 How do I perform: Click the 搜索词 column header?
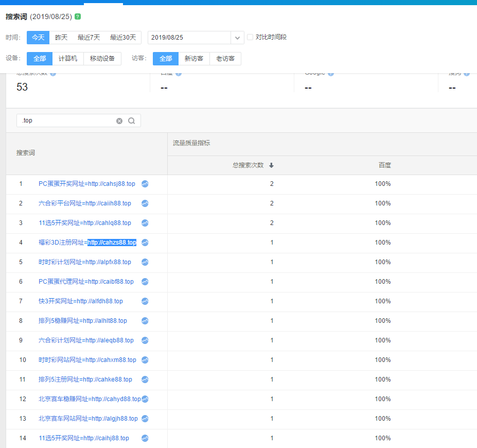point(26,153)
